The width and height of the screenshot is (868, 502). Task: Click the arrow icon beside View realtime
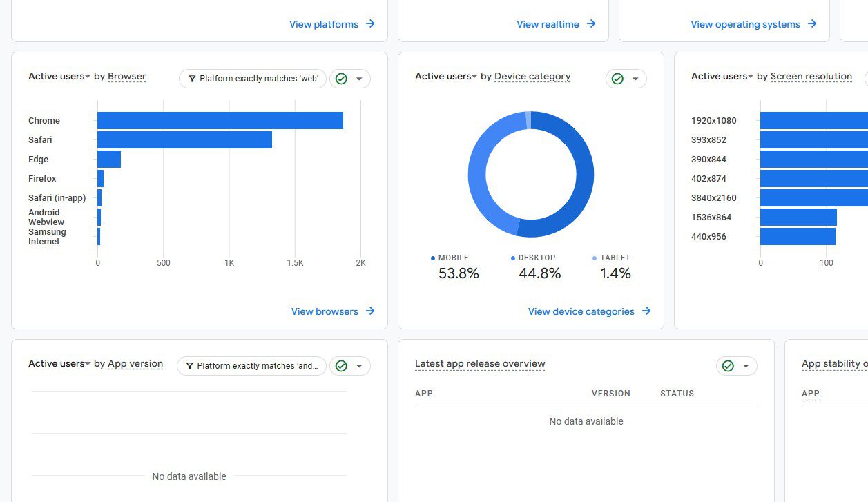591,24
